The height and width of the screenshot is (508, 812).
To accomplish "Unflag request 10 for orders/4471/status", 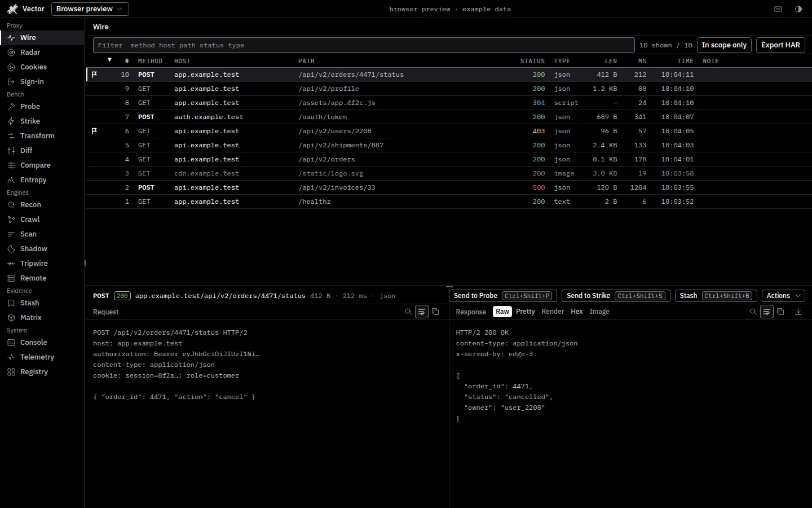I will coord(94,75).
